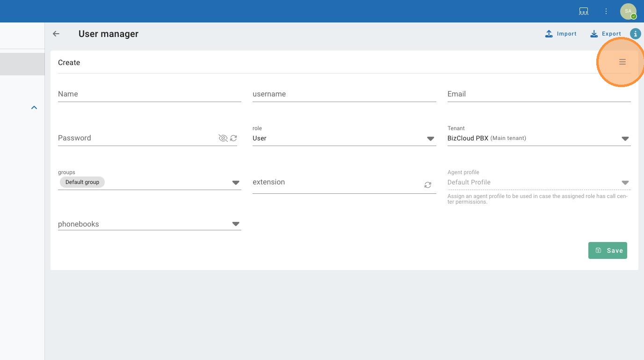Select the highlighted sidebar item
644x360 pixels.
point(22,64)
